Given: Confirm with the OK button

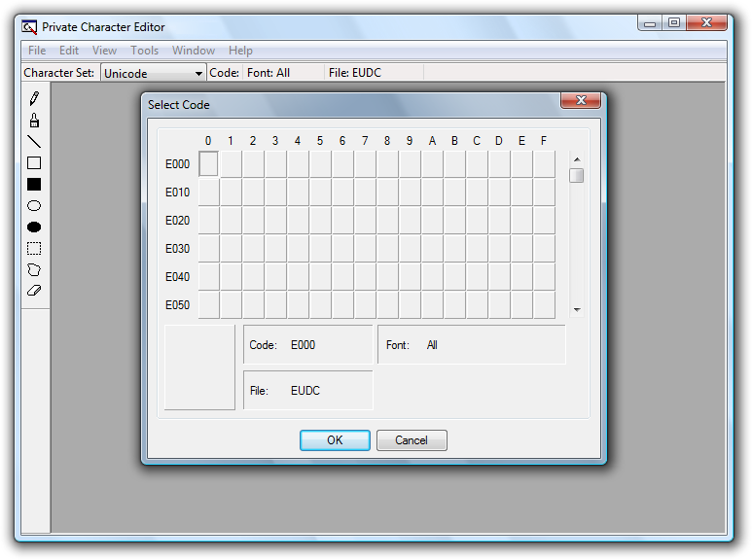Looking at the screenshot, I should [335, 440].
